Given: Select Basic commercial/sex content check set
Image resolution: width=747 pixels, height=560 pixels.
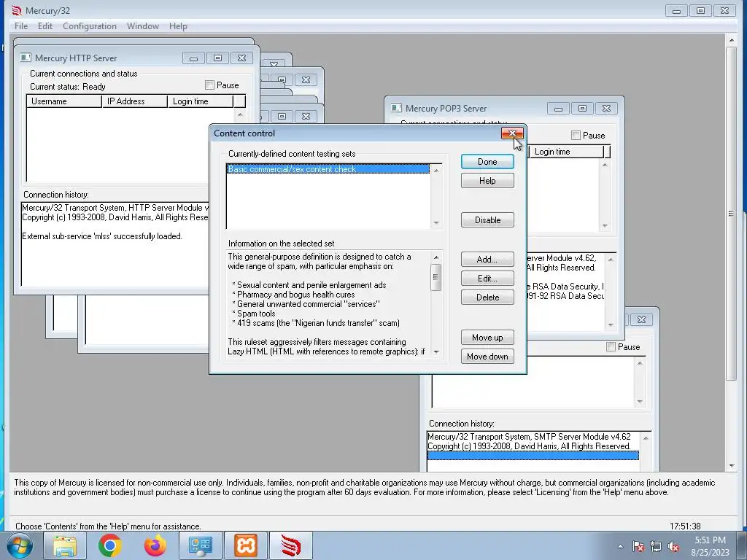Looking at the screenshot, I should [328, 169].
